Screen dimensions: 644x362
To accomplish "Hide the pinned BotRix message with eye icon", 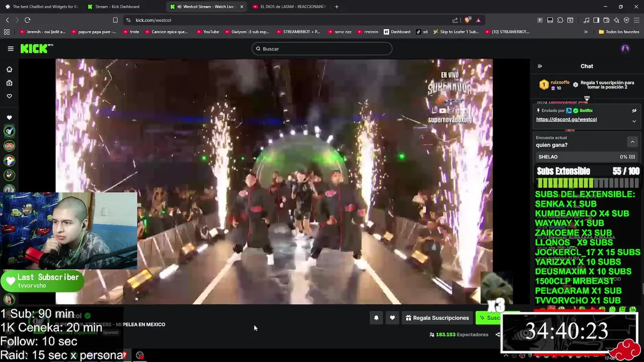I will coord(634,111).
